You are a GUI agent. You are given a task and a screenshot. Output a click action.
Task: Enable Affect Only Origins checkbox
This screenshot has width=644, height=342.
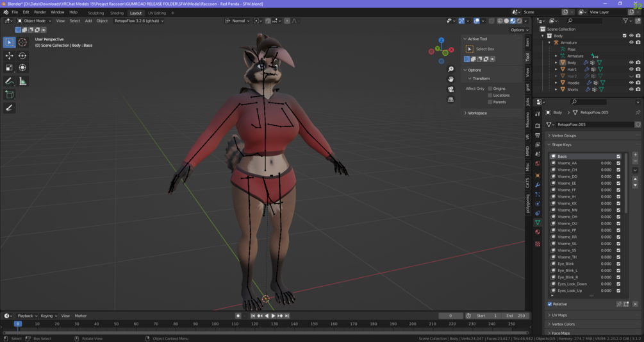490,89
